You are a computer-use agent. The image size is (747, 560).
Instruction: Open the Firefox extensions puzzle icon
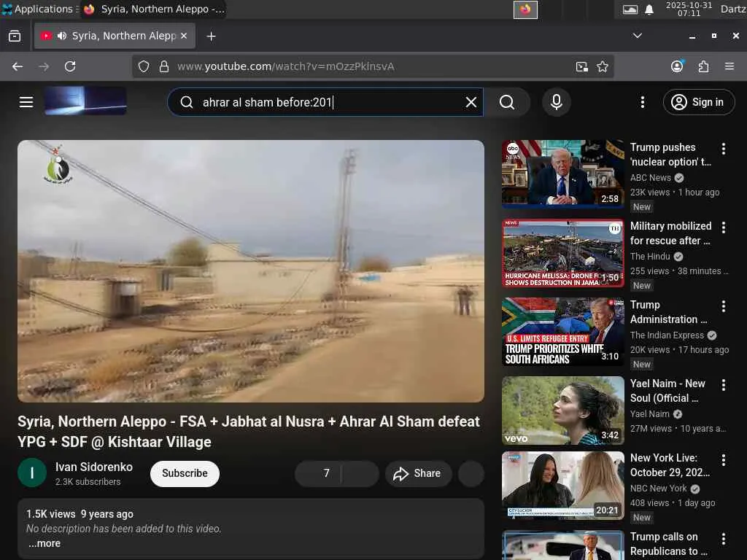click(x=703, y=66)
